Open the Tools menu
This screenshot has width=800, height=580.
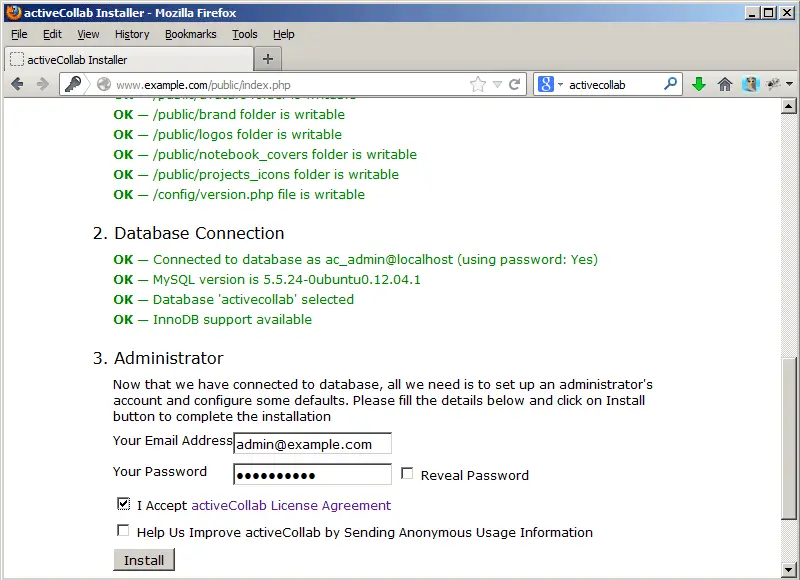click(245, 34)
